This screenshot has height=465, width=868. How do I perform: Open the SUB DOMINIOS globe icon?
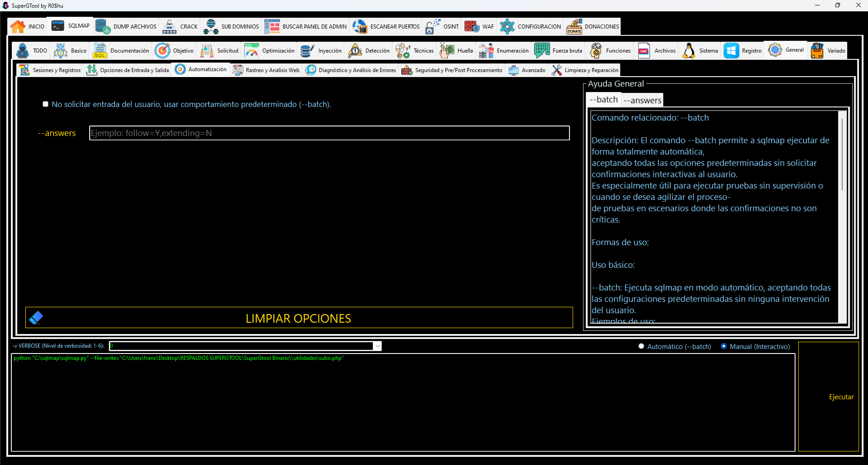[211, 26]
